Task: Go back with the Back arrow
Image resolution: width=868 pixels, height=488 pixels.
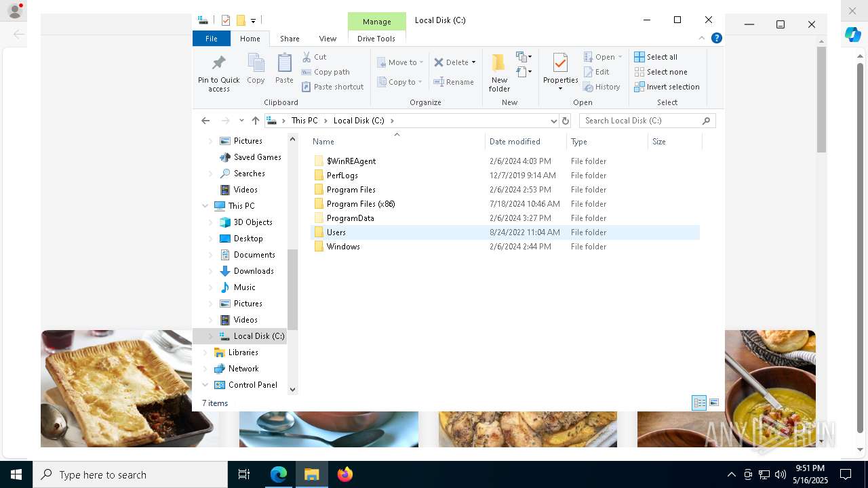Action: click(205, 121)
